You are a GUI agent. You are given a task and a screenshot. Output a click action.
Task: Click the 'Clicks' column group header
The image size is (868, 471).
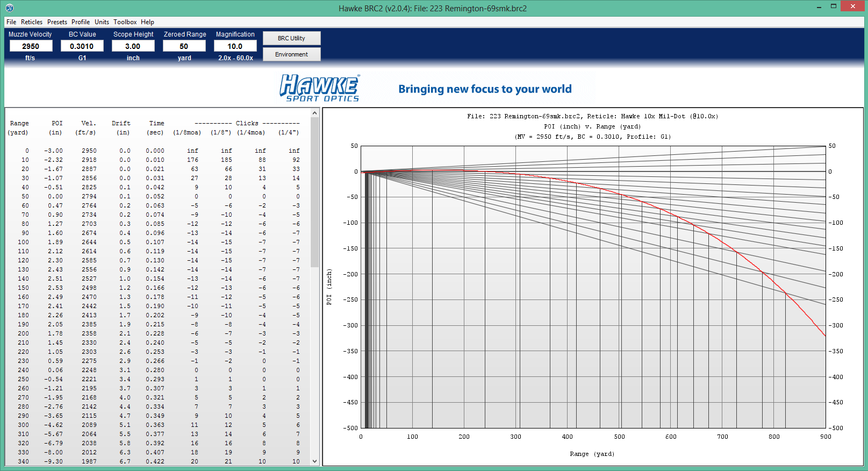[x=247, y=123]
